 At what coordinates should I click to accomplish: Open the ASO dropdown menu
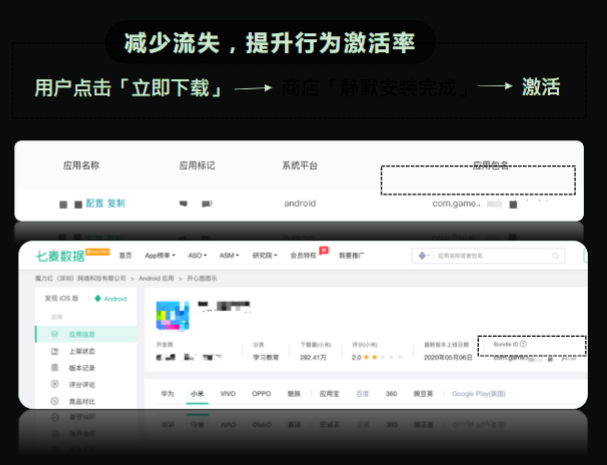pyautogui.click(x=197, y=256)
